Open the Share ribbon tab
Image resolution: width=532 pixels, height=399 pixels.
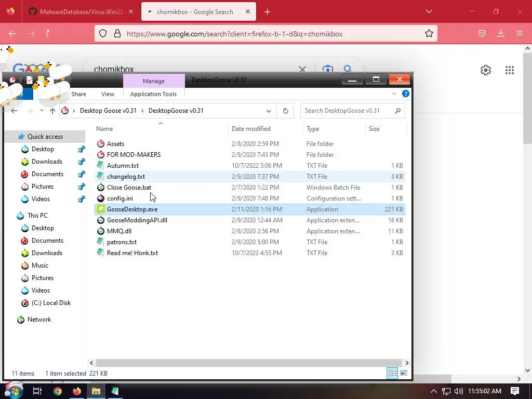pos(79,94)
